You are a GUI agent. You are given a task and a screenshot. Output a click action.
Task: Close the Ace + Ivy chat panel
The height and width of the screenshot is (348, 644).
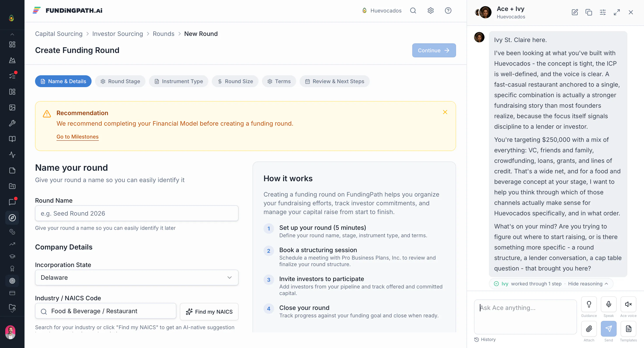point(631,12)
